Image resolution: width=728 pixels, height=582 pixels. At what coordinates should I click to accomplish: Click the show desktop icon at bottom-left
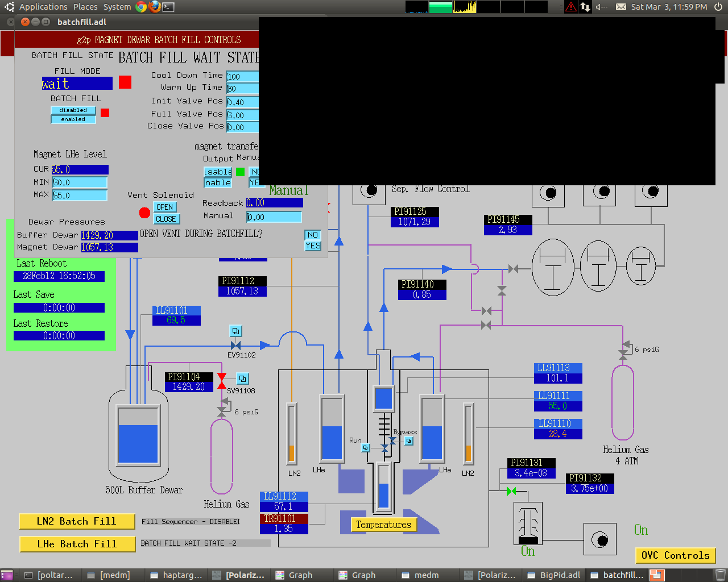(7, 575)
